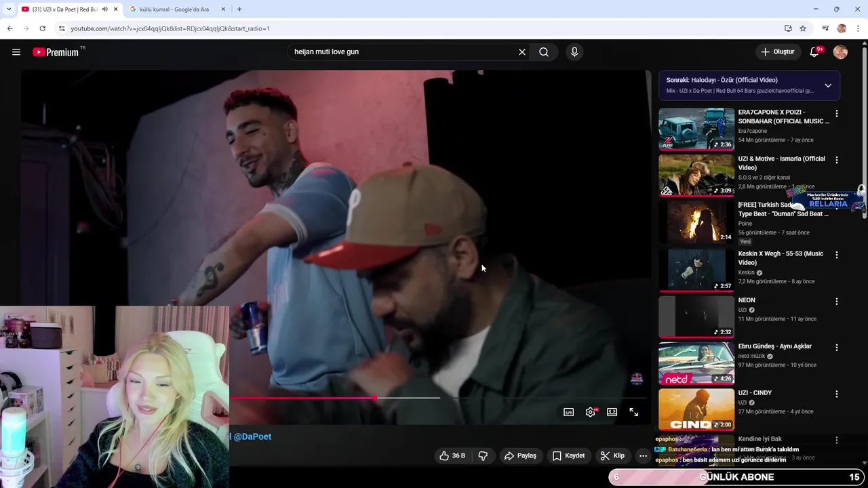Clear the search box text

pos(522,52)
